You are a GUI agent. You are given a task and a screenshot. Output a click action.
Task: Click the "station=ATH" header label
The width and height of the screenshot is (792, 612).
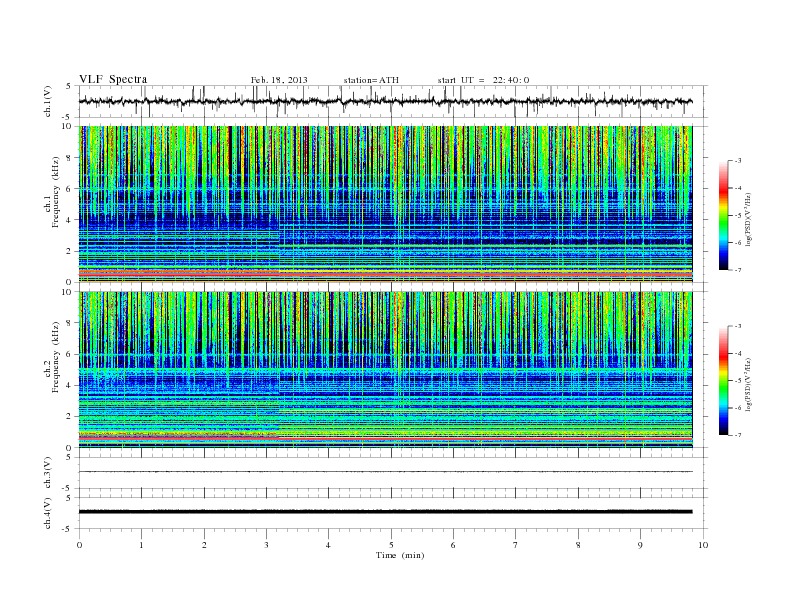[x=371, y=80]
